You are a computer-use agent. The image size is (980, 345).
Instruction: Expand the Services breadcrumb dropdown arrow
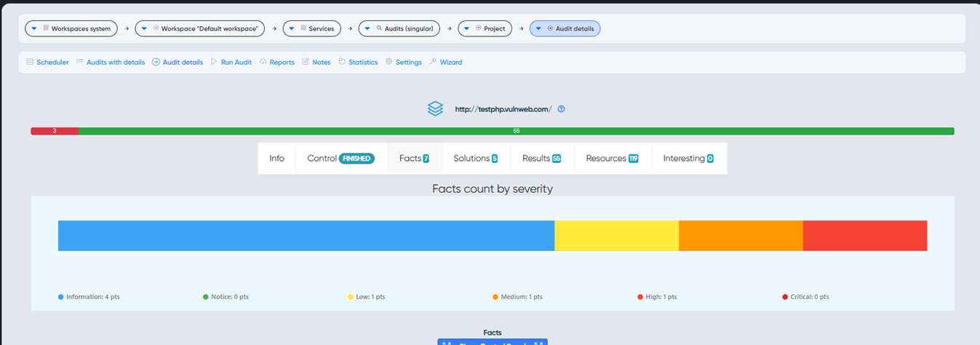click(292, 28)
